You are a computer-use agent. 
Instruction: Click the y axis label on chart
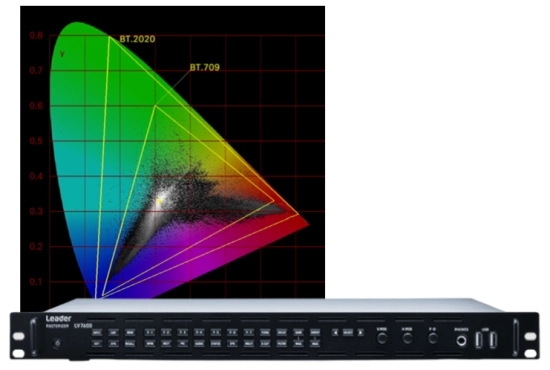point(62,54)
